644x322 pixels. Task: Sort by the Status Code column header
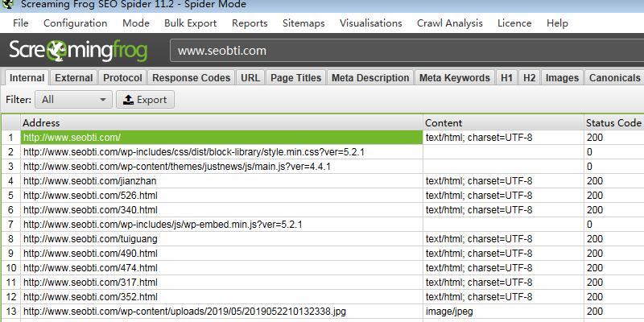click(x=613, y=123)
